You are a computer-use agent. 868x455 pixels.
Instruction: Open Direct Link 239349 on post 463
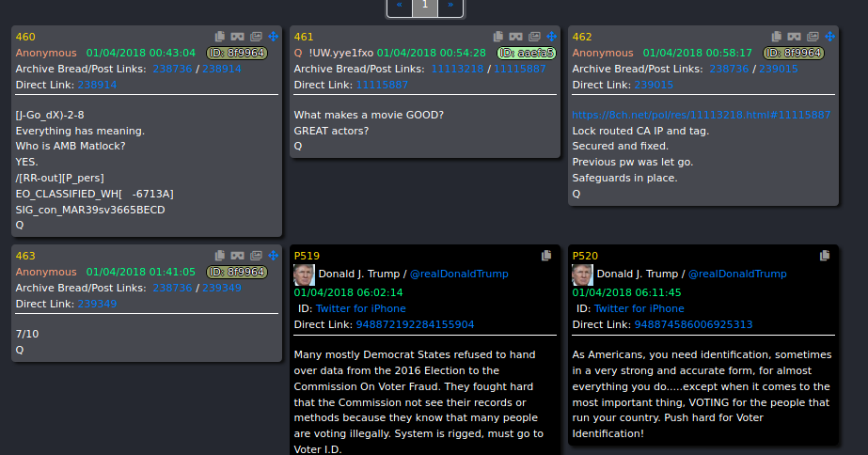[x=97, y=304]
